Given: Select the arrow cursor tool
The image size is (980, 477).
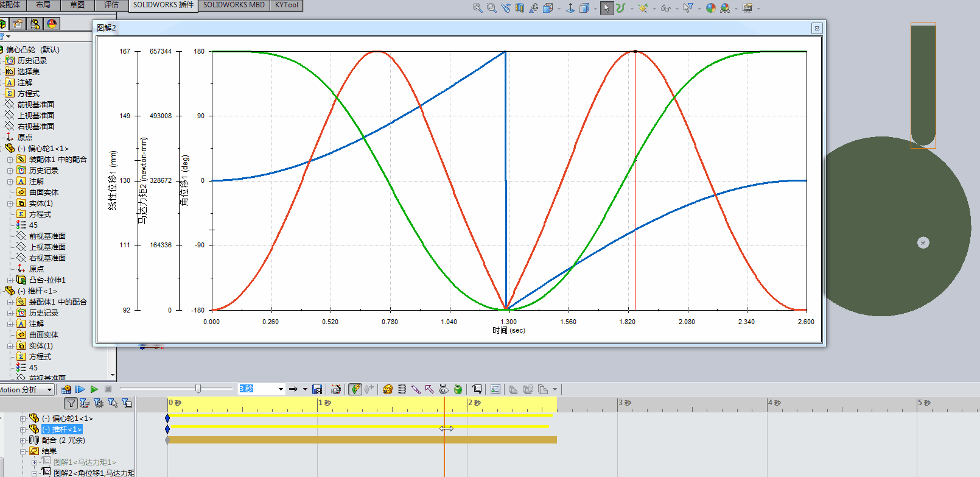Looking at the screenshot, I should (x=607, y=8).
